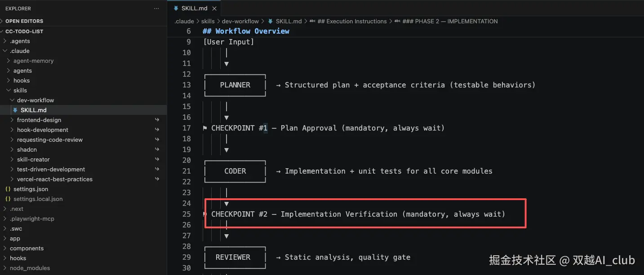Open SKILL.md in the file tree
The height and width of the screenshot is (275, 644).
[33, 110]
